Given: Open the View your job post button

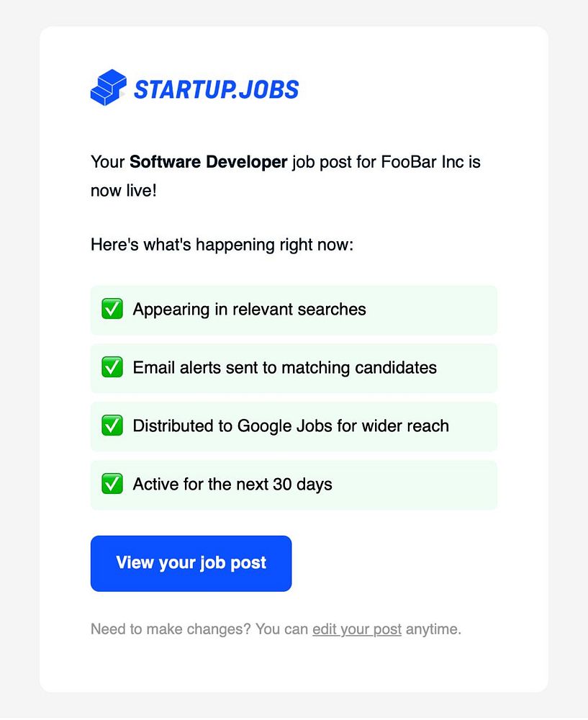Looking at the screenshot, I should pos(191,564).
